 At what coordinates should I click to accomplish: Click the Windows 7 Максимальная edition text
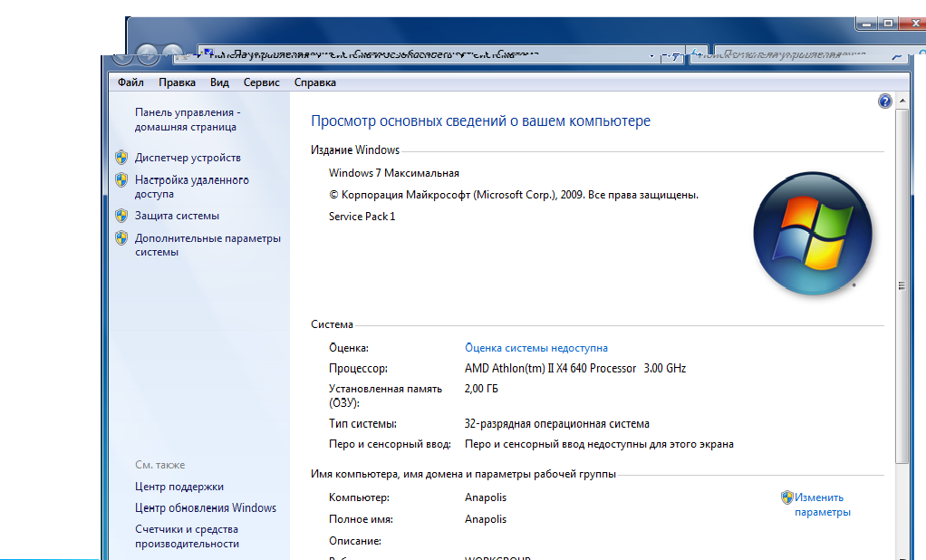click(394, 173)
